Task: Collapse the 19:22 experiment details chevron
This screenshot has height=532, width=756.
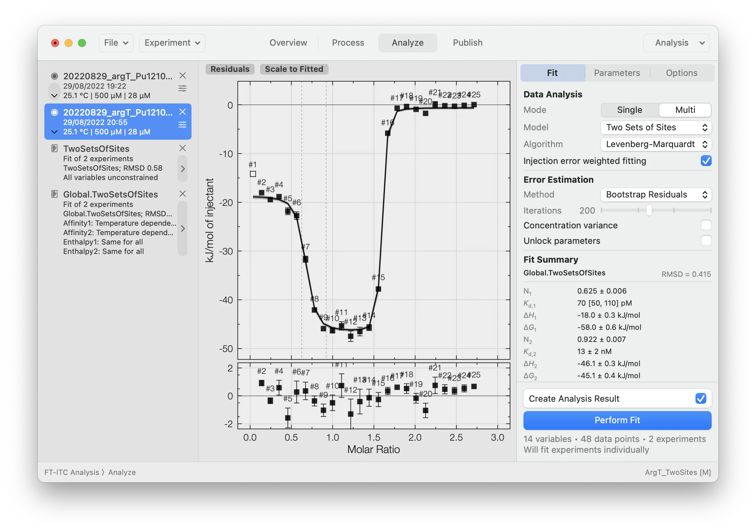Action: pos(54,96)
